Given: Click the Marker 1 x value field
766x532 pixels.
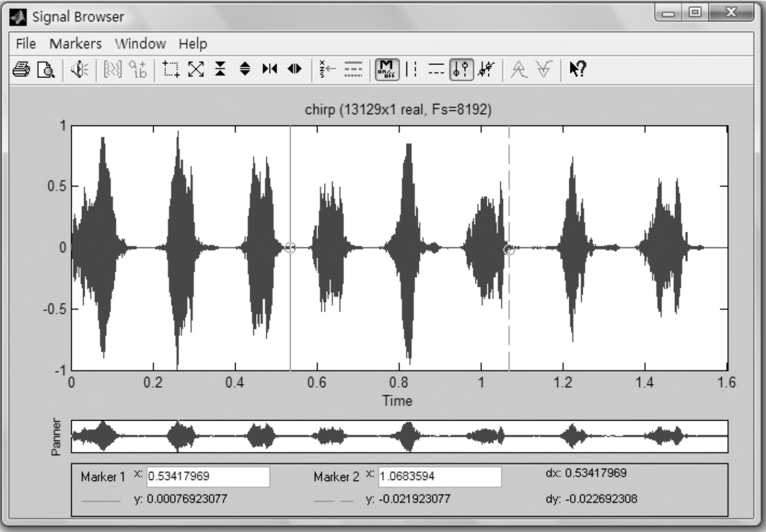Looking at the screenshot, I should pyautogui.click(x=208, y=477).
